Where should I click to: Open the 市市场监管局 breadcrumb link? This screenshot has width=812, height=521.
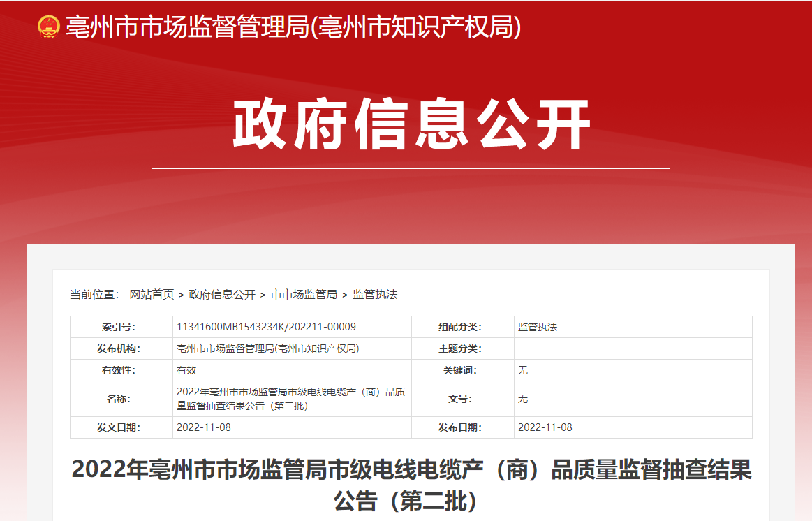click(x=304, y=295)
